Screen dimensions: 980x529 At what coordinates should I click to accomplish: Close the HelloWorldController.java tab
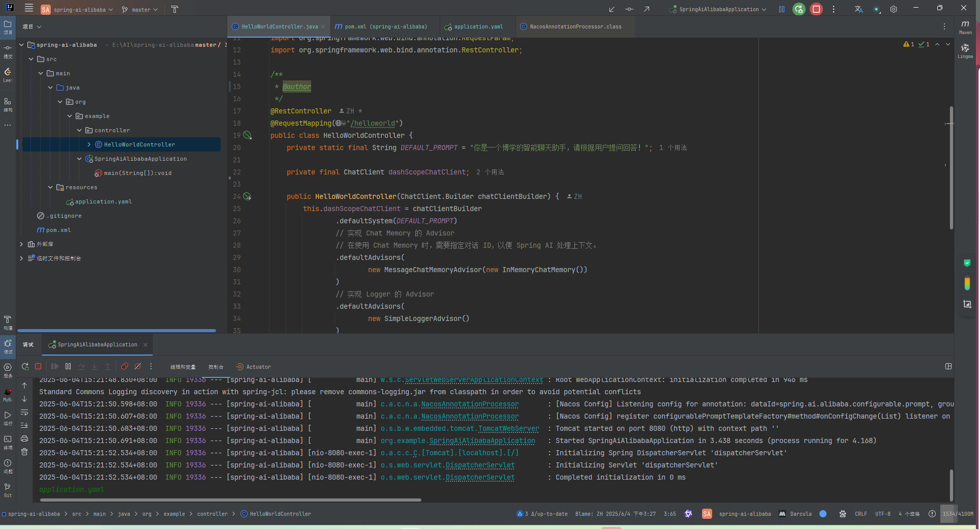pos(322,26)
